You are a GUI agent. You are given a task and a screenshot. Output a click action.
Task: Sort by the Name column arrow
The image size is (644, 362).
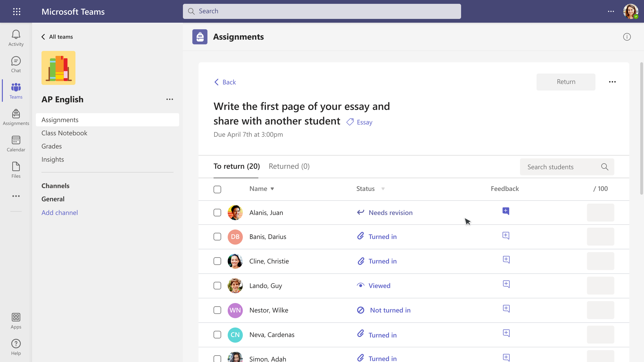(272, 189)
